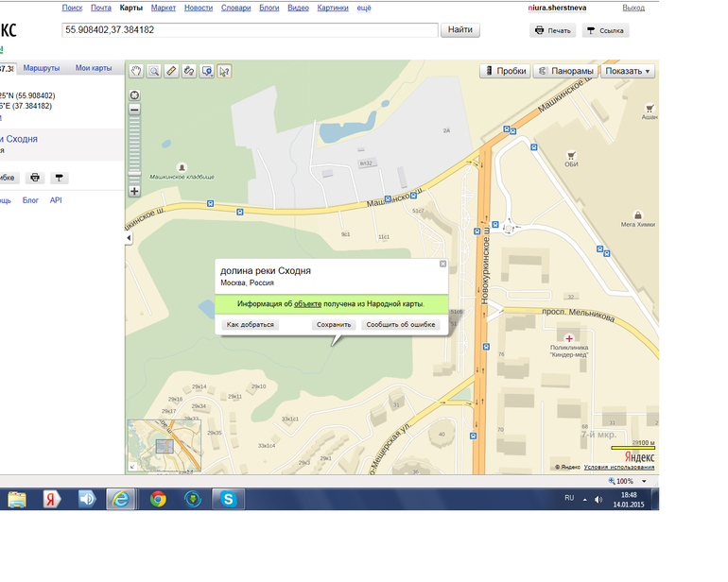Select the info pointer question-mark tool
Screen dimensions: 728x582
tap(224, 71)
